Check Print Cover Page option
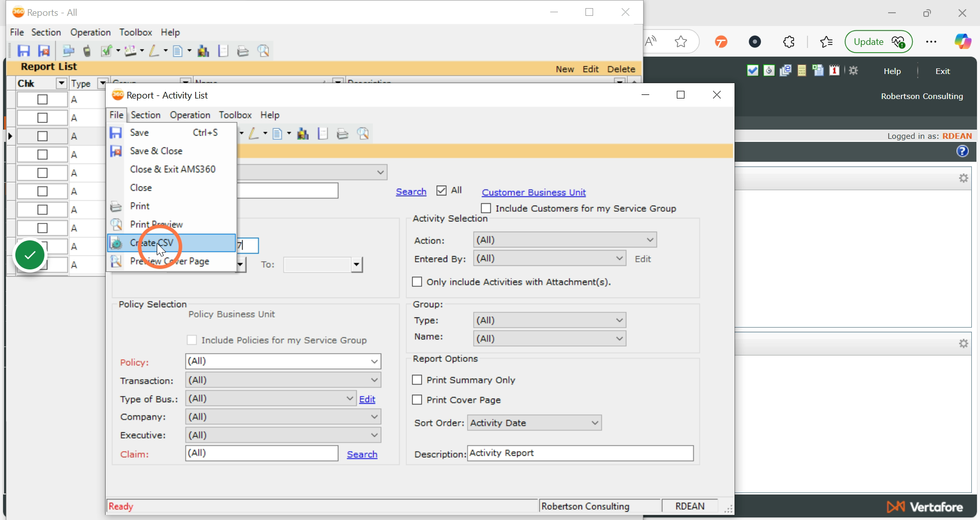980x520 pixels. click(x=417, y=400)
